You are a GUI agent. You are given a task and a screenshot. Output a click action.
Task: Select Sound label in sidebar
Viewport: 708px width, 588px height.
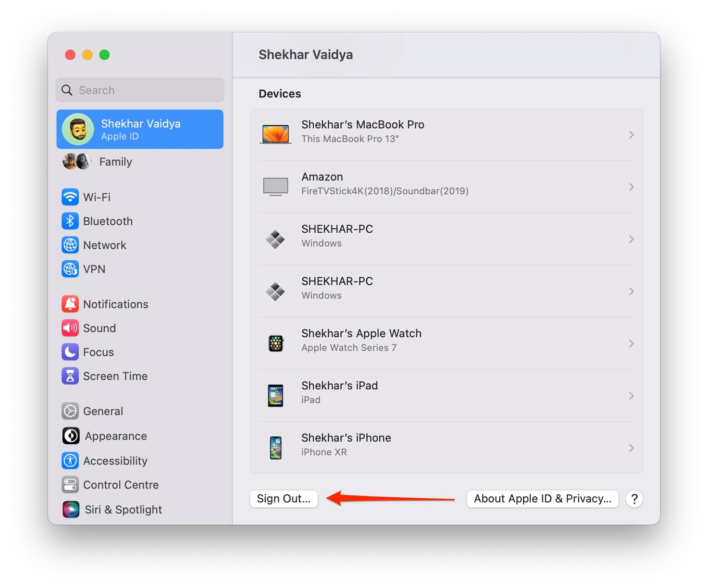pos(100,328)
